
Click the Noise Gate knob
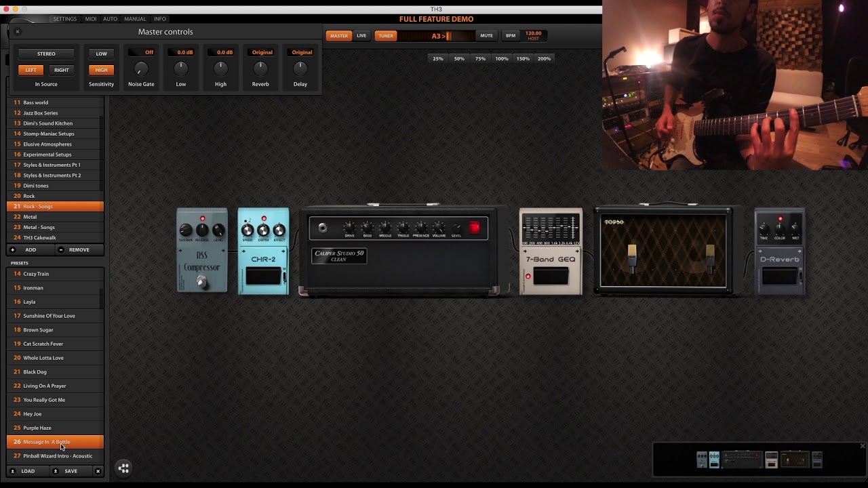pyautogui.click(x=140, y=68)
